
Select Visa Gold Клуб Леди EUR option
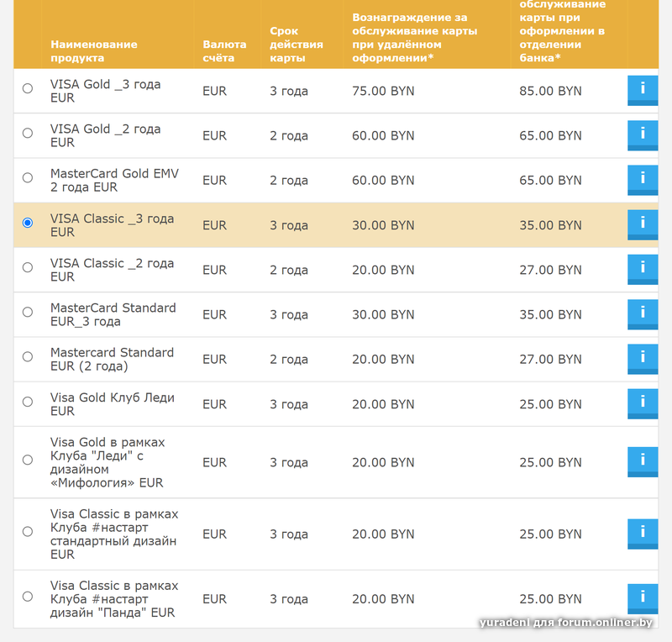pos(28,402)
